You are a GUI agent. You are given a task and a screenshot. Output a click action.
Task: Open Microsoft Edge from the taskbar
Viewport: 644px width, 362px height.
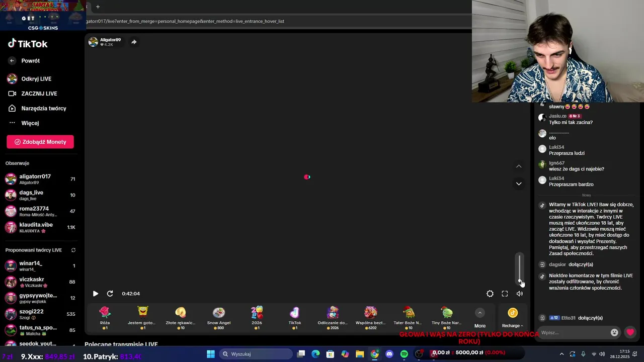coord(315,354)
